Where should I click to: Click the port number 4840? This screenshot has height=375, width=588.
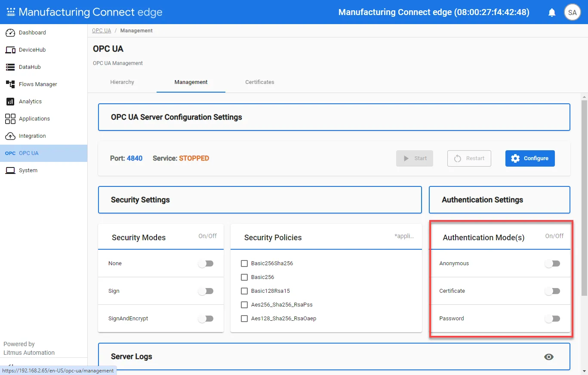135,158
